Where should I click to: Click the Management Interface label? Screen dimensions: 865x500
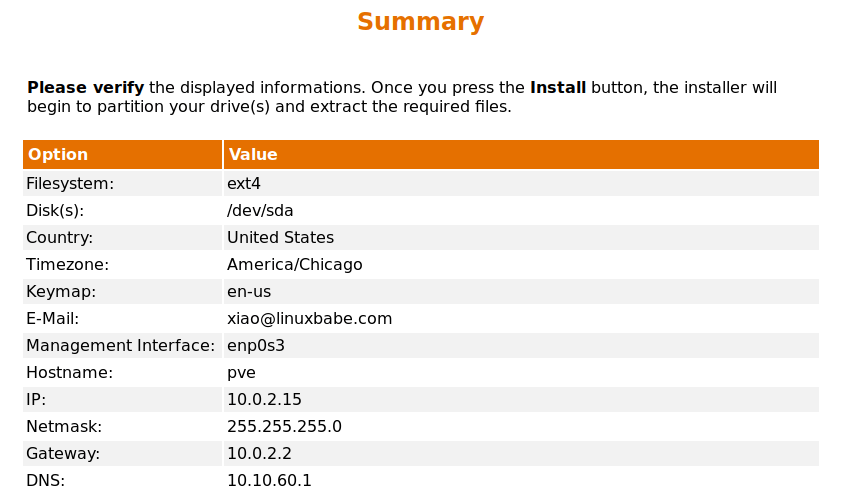[120, 346]
